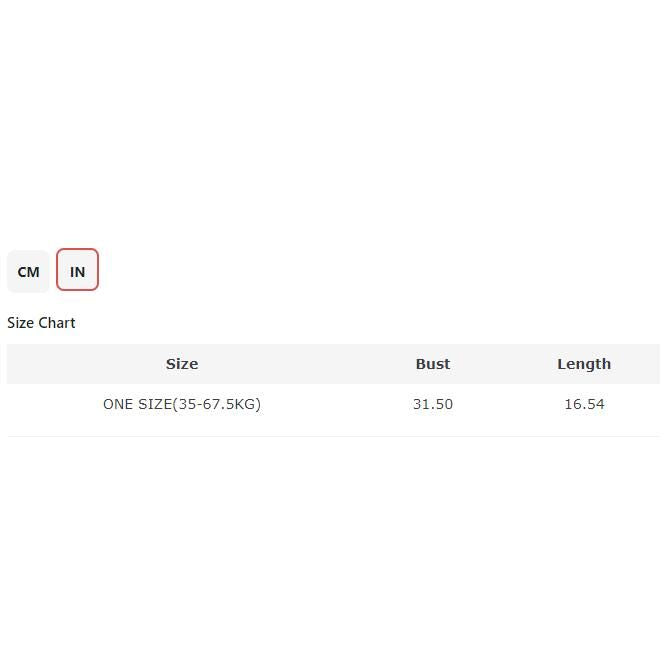Select the bust measurement under Bust

coord(433,405)
